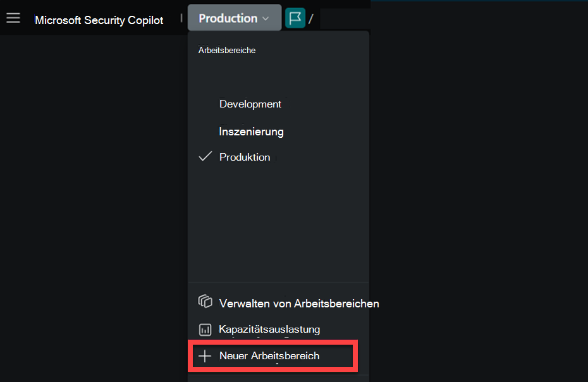Viewport: 588px width, 382px height.
Task: Click the checkmark next to Produktion
Action: 204,156
